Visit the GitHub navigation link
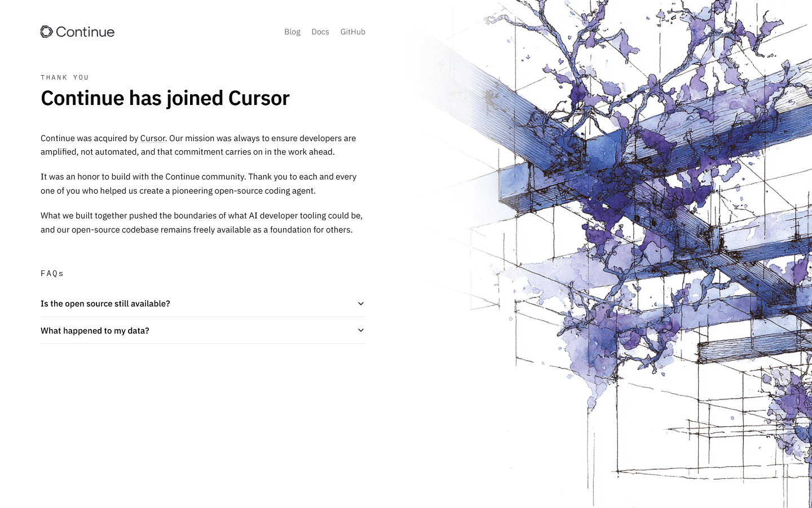The height and width of the screenshot is (508, 812). [353, 32]
